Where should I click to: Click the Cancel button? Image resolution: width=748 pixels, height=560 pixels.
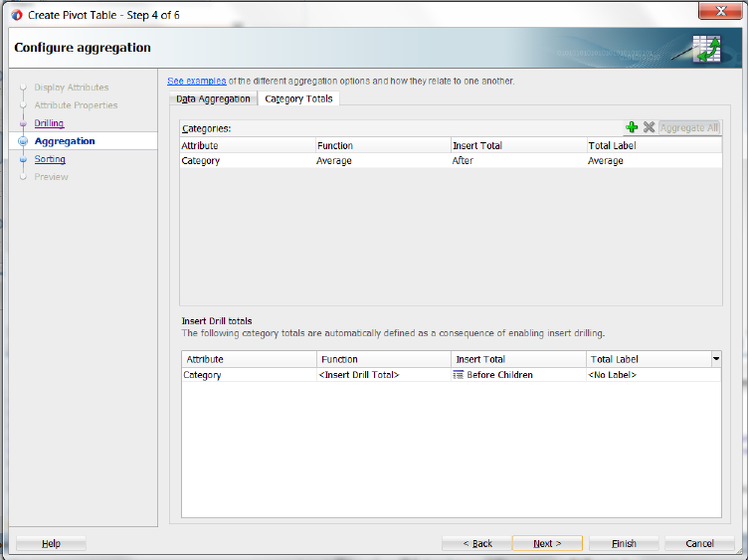[700, 543]
